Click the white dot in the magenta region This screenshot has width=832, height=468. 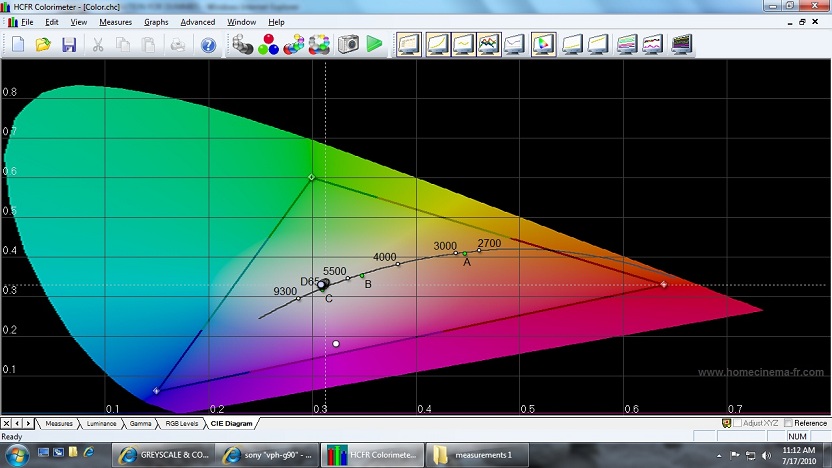[336, 344]
